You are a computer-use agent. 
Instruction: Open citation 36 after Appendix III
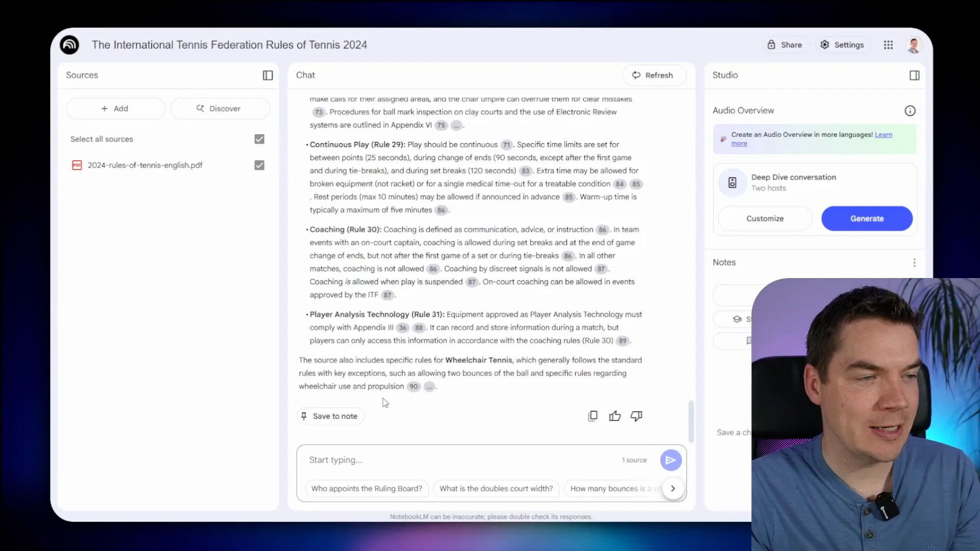coord(403,328)
